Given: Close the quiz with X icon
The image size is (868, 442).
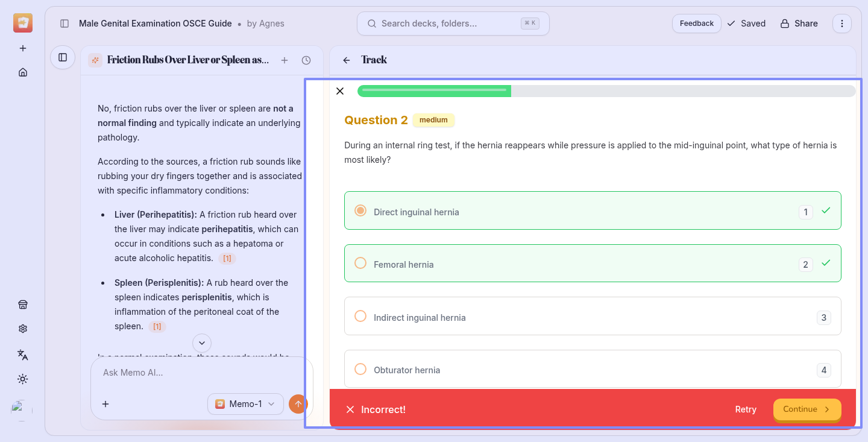Looking at the screenshot, I should point(340,91).
